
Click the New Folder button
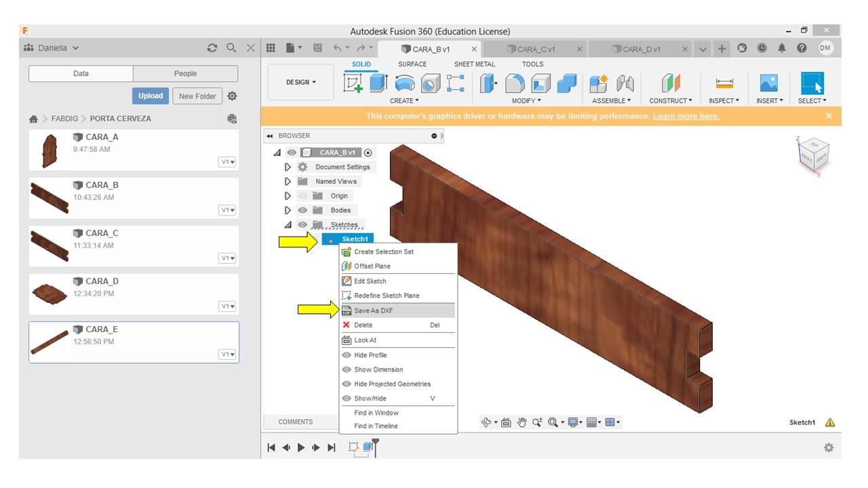[x=197, y=96]
